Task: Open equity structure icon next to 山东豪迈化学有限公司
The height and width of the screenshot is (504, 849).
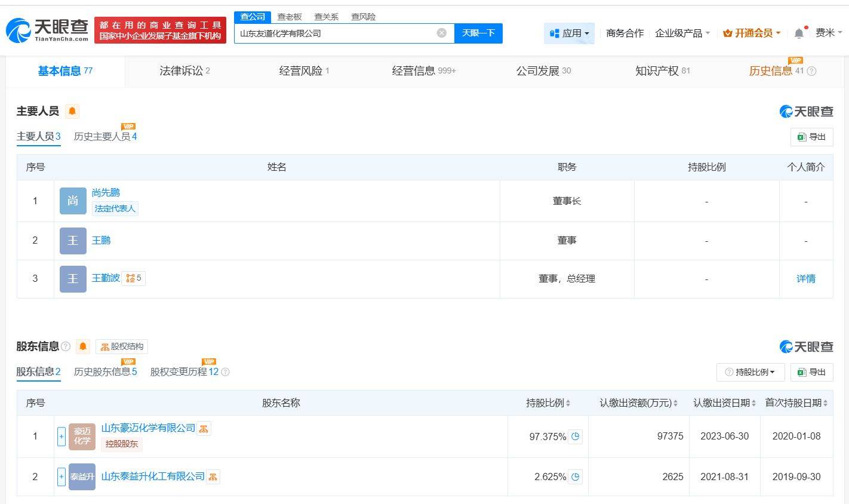Action: pos(204,428)
